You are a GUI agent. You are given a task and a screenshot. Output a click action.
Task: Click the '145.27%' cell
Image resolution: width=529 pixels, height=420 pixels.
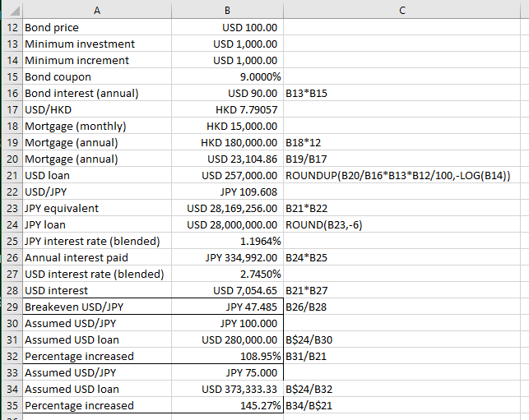(227, 405)
